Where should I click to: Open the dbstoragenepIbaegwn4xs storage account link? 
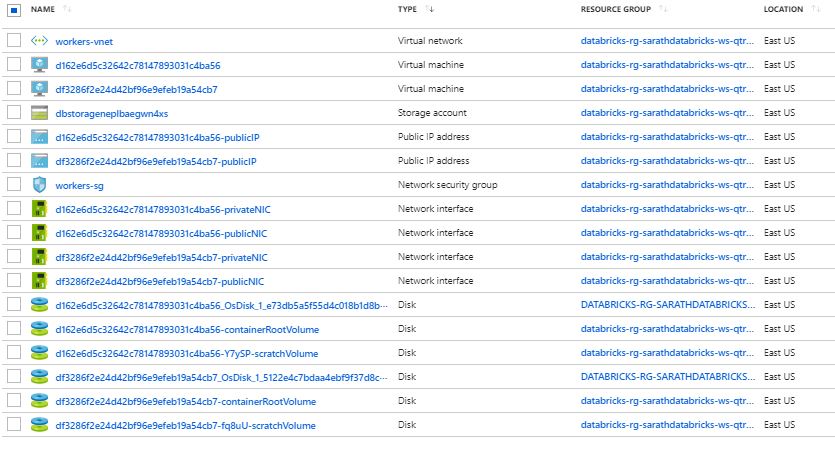pos(111,113)
